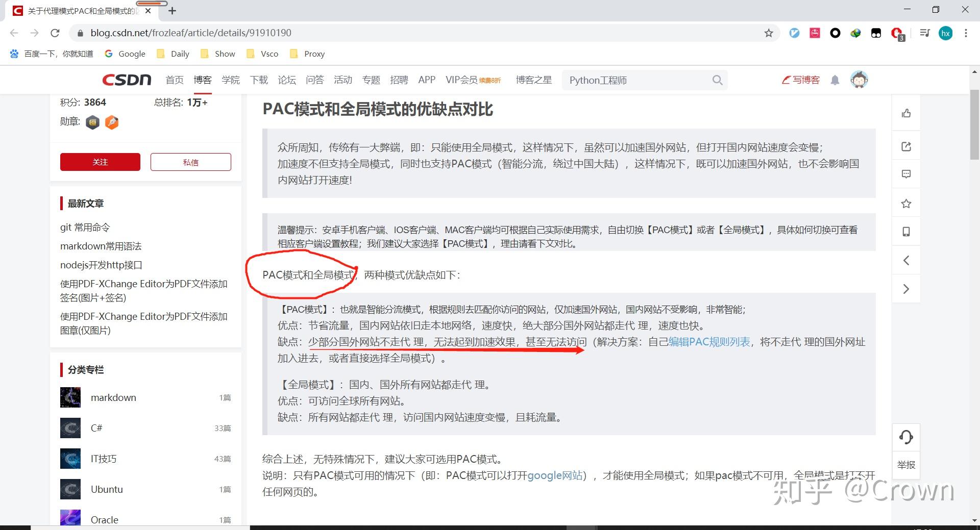Open the VIP会员 nav item
This screenshot has width=980, height=530.
[473, 80]
